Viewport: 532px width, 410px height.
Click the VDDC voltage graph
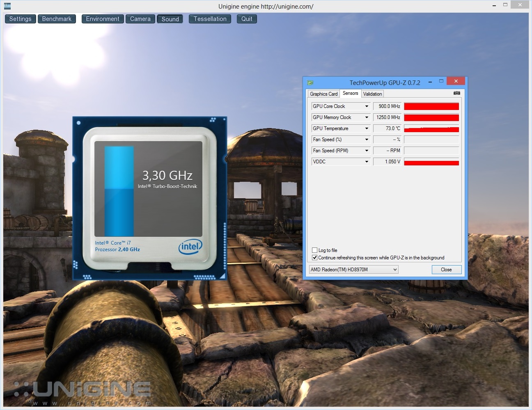click(431, 162)
